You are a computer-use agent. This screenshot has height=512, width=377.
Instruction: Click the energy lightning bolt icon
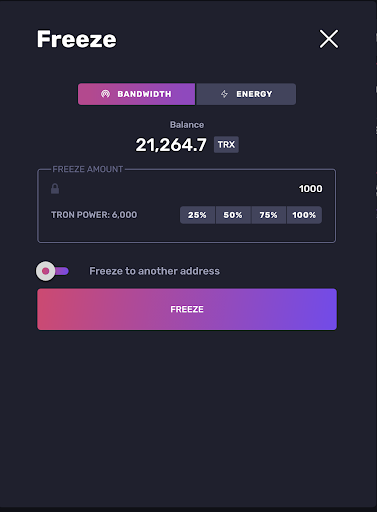[x=224, y=94]
